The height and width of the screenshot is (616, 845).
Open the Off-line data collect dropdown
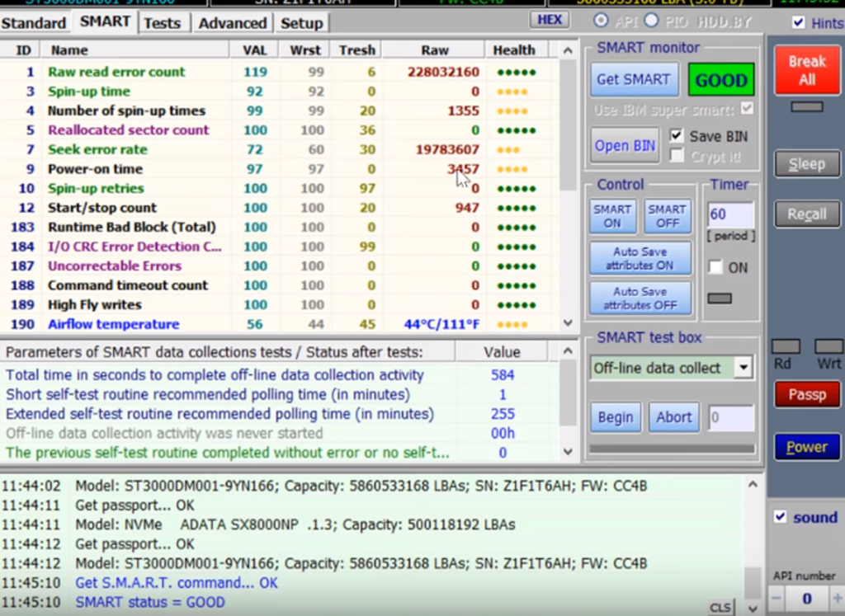(x=744, y=368)
